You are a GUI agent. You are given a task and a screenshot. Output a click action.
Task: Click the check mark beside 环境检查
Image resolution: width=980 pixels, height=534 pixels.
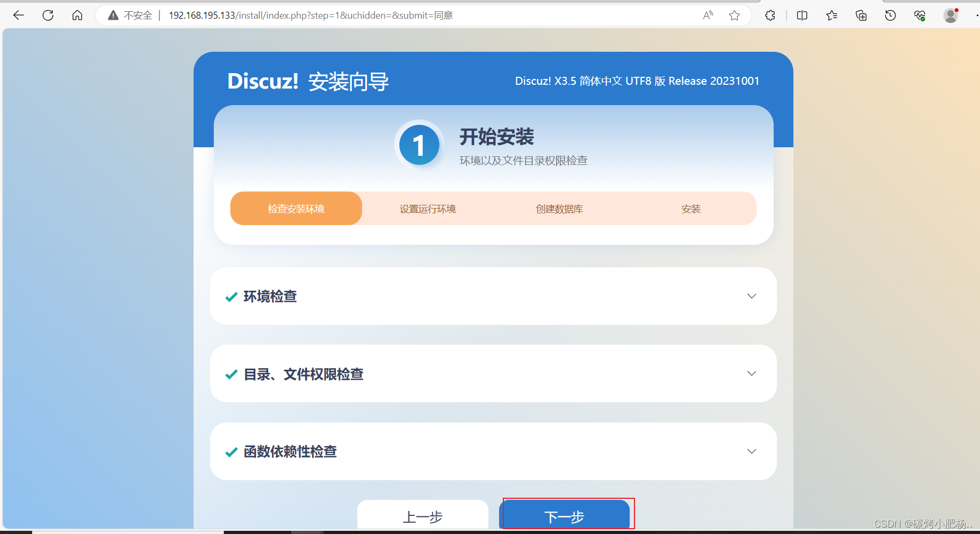231,297
